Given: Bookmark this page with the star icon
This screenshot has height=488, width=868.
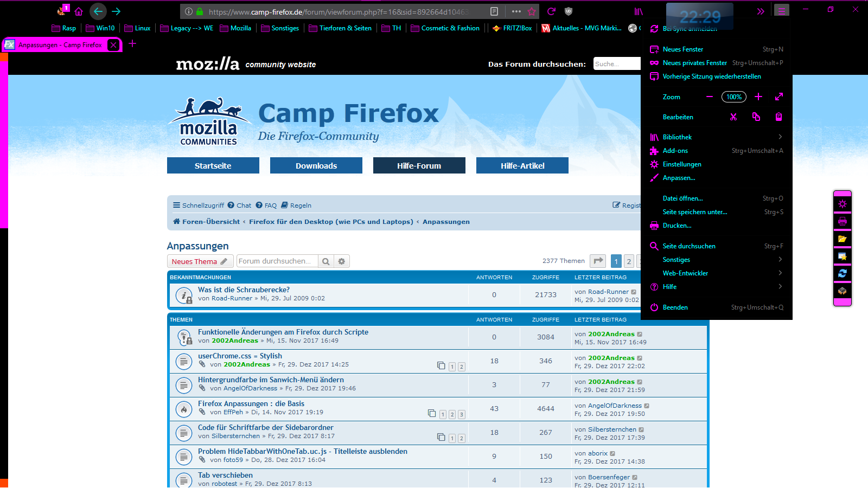Looking at the screenshot, I should [532, 11].
